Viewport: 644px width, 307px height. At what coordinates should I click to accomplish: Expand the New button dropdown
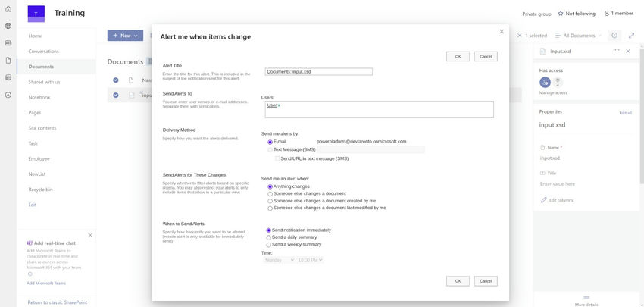(136, 36)
